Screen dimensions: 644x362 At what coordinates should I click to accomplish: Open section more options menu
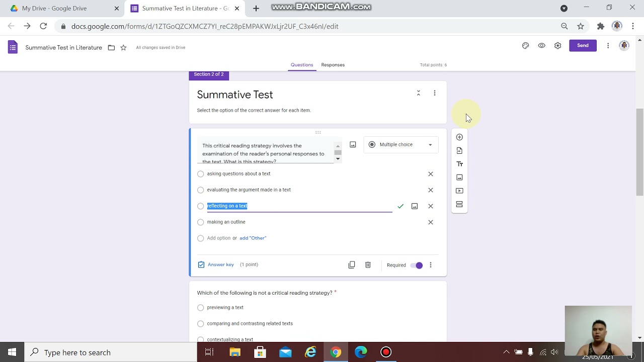[434, 93]
